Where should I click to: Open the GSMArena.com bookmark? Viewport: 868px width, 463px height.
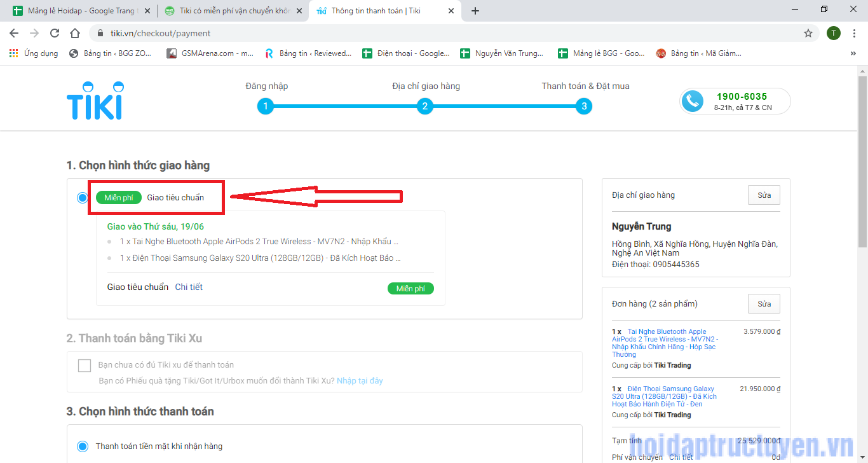[210, 53]
